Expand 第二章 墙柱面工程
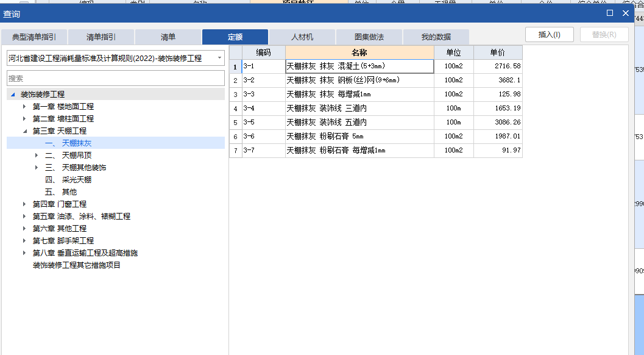 (x=24, y=118)
